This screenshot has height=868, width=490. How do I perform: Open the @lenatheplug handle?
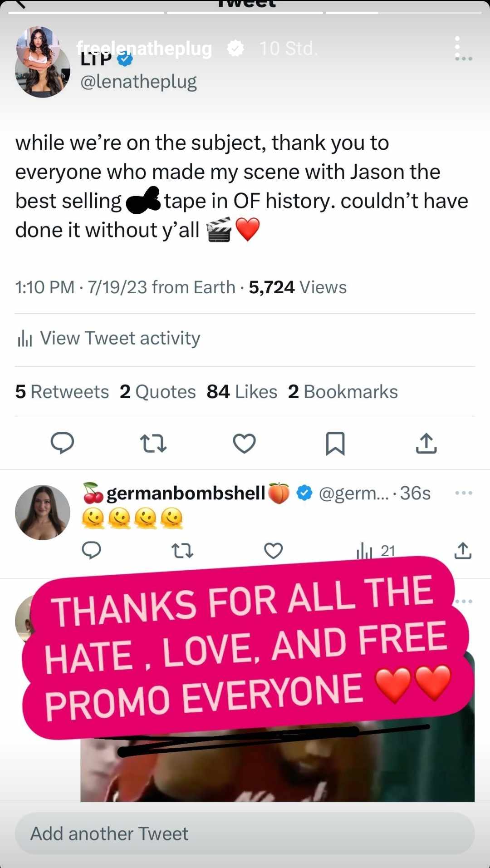tap(138, 82)
